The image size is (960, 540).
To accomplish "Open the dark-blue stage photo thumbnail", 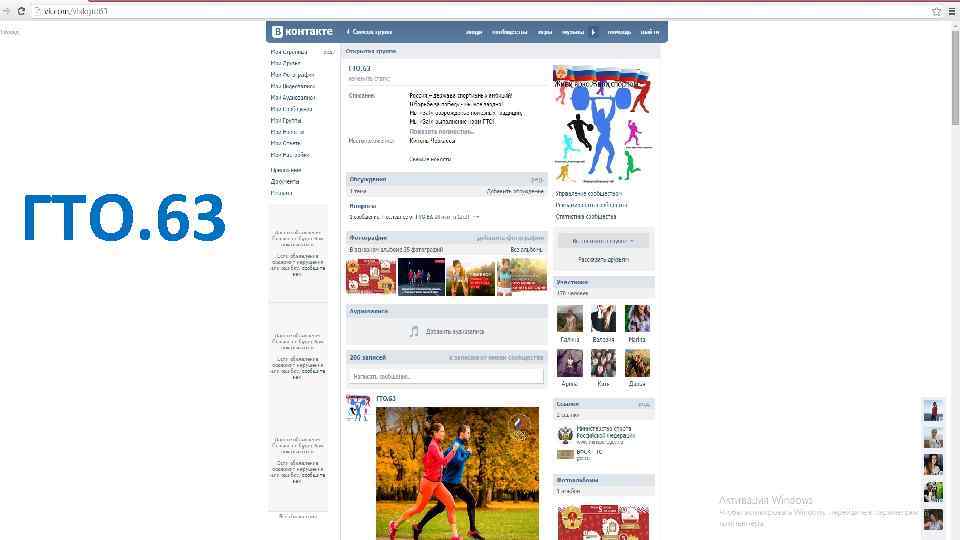I will point(421,277).
